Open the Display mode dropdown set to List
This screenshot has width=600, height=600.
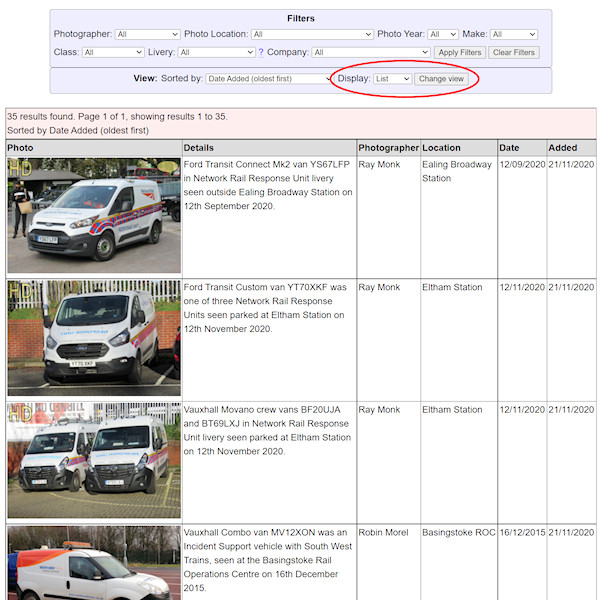[392, 78]
